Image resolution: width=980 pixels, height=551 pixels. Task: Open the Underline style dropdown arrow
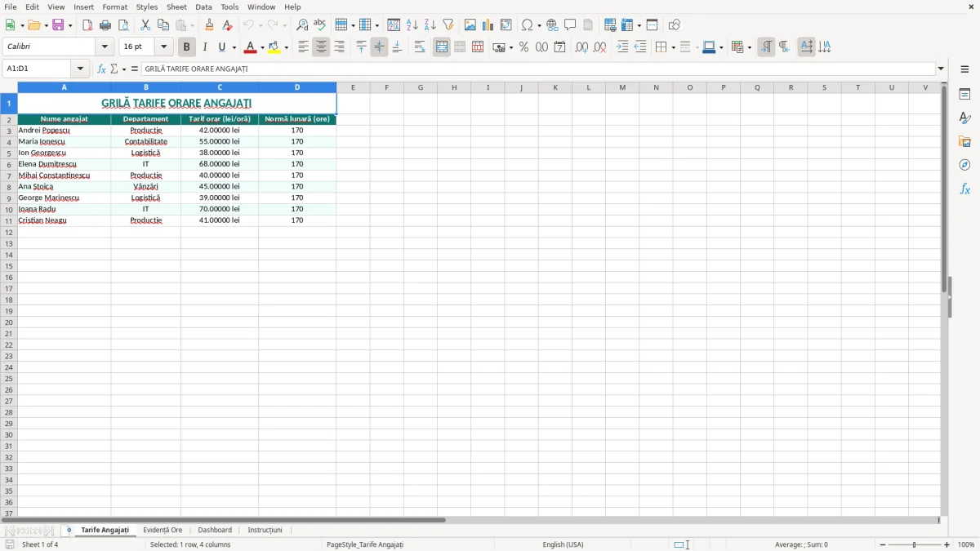tap(234, 47)
